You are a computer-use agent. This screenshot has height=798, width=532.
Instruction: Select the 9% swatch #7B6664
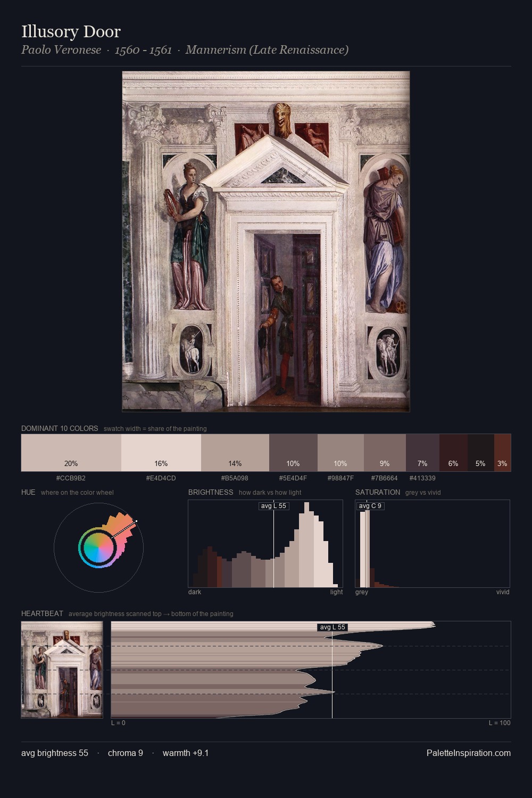pos(385,453)
